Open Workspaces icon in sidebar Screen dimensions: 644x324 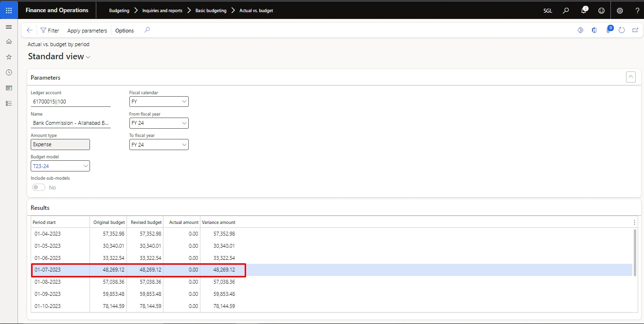click(9, 88)
